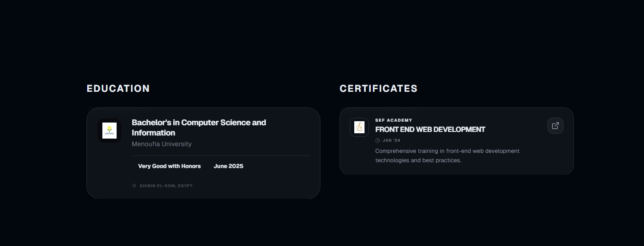Click the location pin icon
The height and width of the screenshot is (246, 644).
tap(134, 186)
